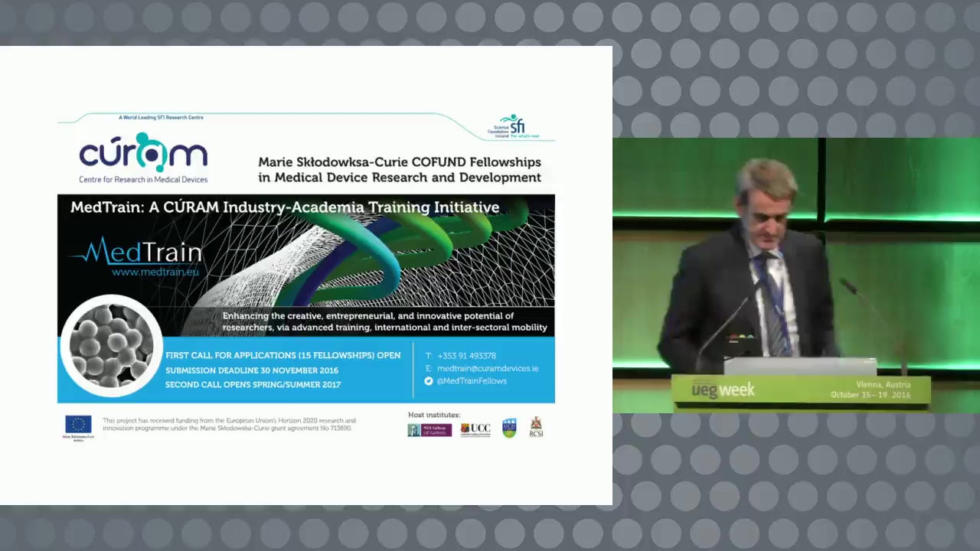Click 'Marie Skłodowksa-Curie COFUND Fellowships' title text
This screenshot has height=551, width=980.
400,162
